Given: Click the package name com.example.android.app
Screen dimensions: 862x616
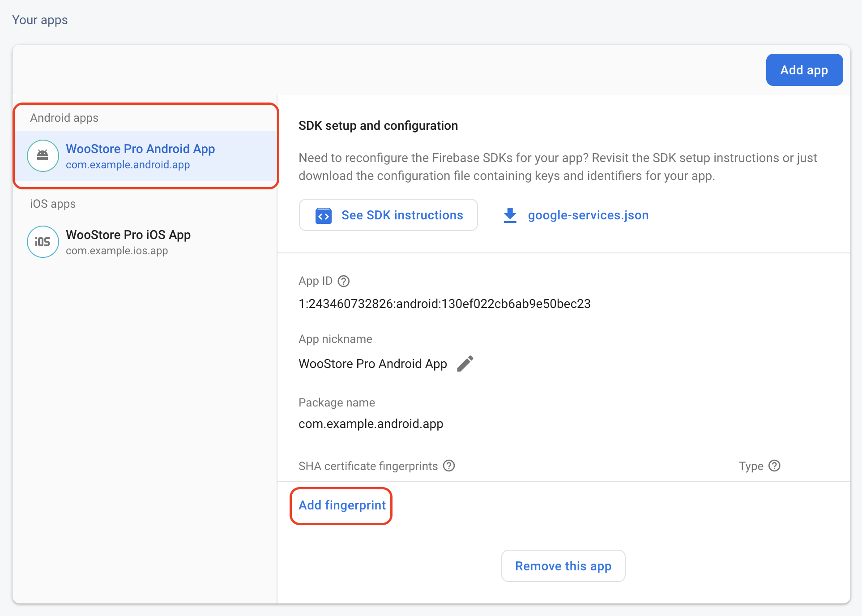Looking at the screenshot, I should pos(371,423).
